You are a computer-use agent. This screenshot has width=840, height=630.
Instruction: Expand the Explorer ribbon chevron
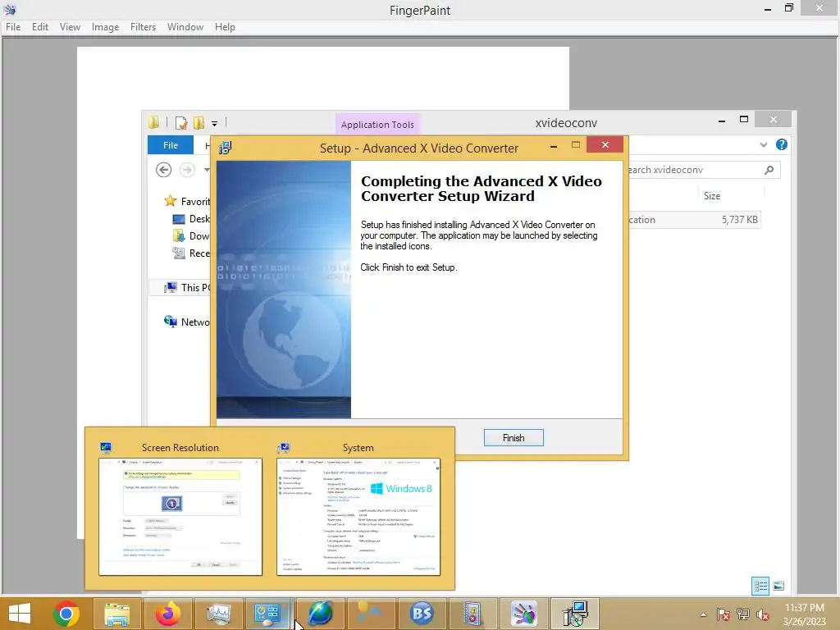(x=764, y=144)
